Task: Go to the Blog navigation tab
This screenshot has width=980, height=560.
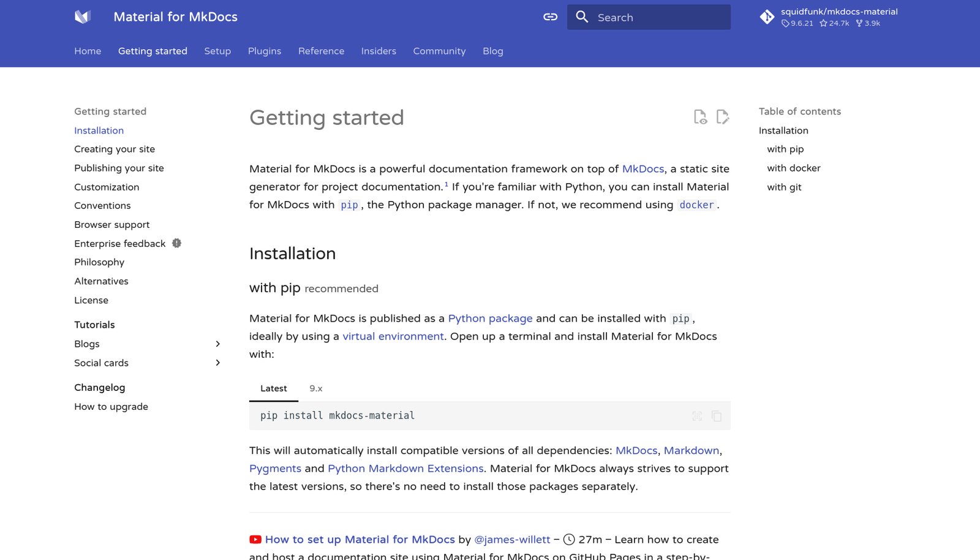Action: pos(493,51)
